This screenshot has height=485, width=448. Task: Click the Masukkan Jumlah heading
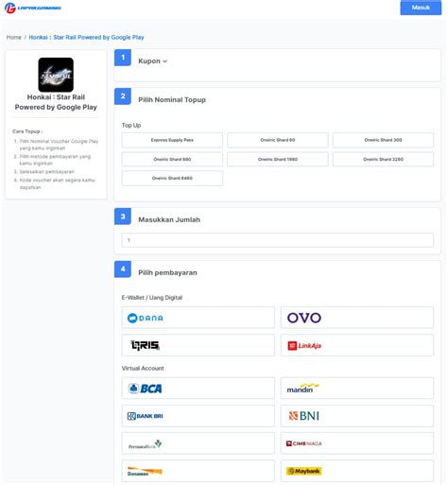coord(169,219)
